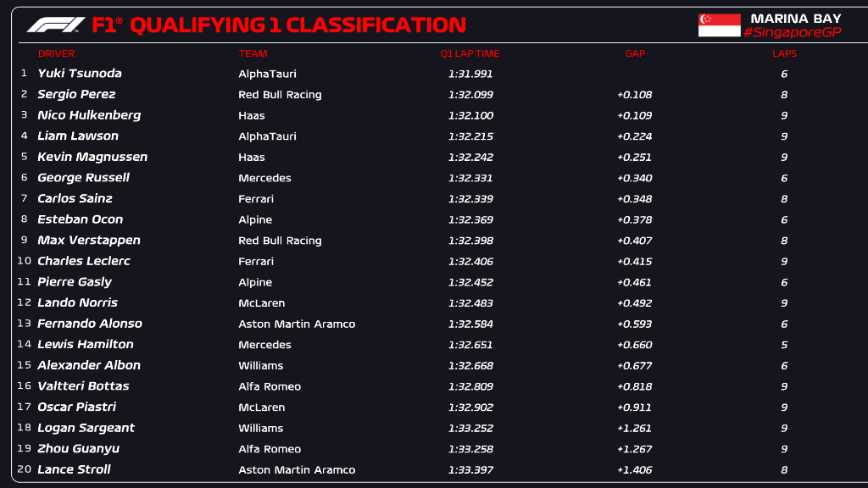Select Sergio Perez's name
Image resolution: width=868 pixels, height=488 pixels.
[76, 94]
